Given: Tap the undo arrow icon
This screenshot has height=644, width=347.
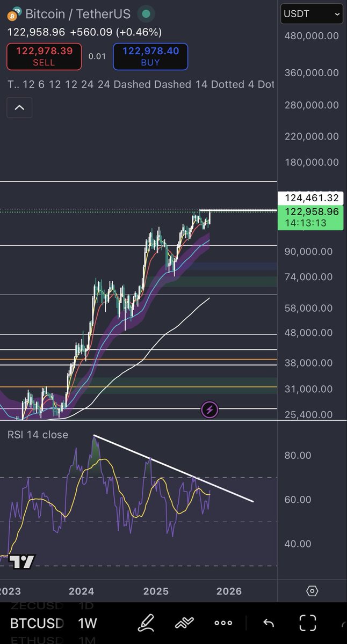Looking at the screenshot, I should 269,623.
